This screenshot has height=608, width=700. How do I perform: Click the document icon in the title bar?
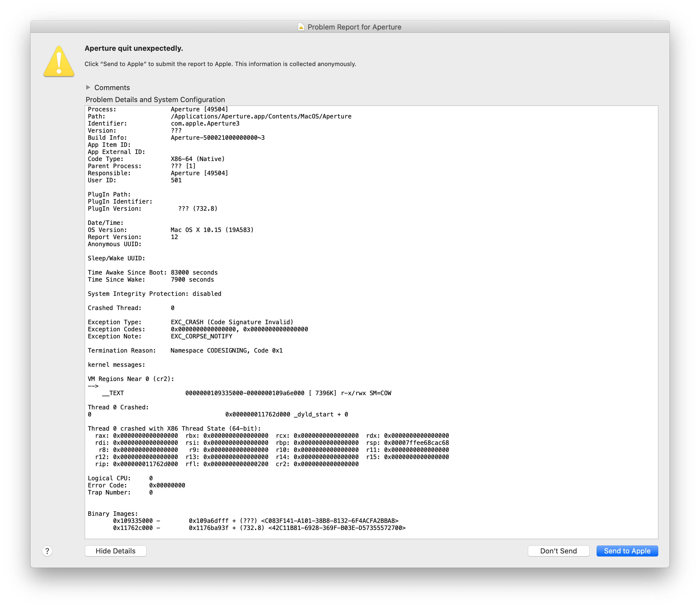(x=301, y=27)
